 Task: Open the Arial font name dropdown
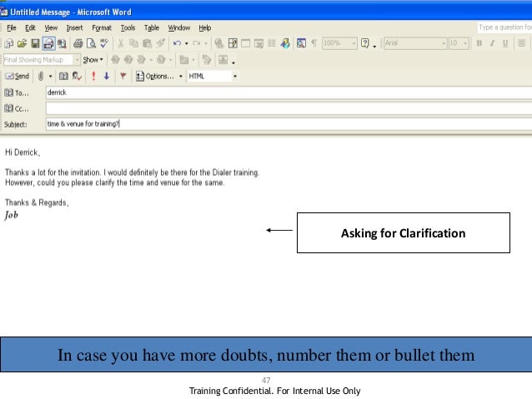tap(443, 43)
